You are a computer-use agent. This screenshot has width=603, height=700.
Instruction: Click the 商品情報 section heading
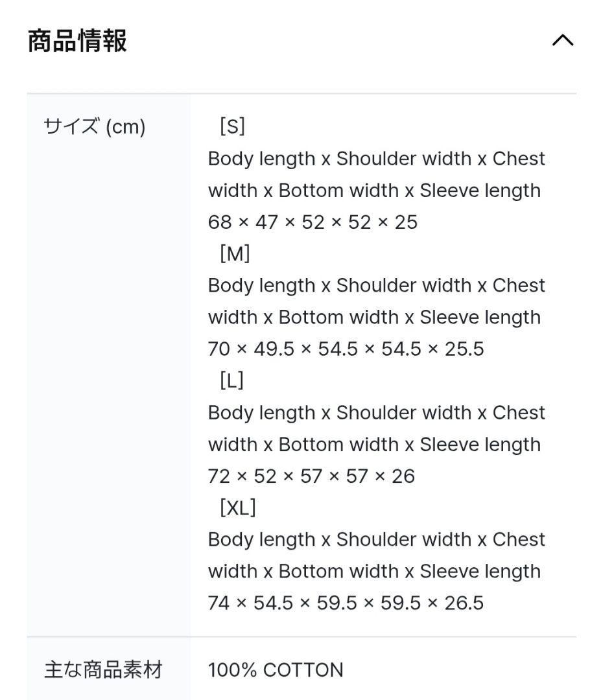pyautogui.click(x=77, y=41)
